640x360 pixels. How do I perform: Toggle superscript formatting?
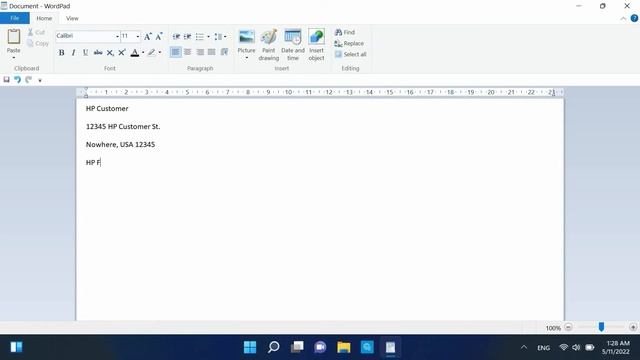[122, 53]
